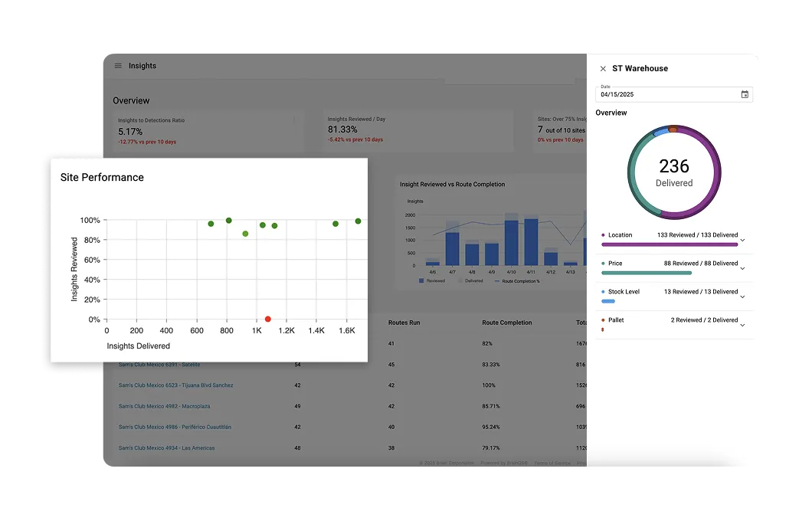The width and height of the screenshot is (812, 521).
Task: Open Sam's Club Mexico 6391 - Satelite link
Action: tap(159, 365)
